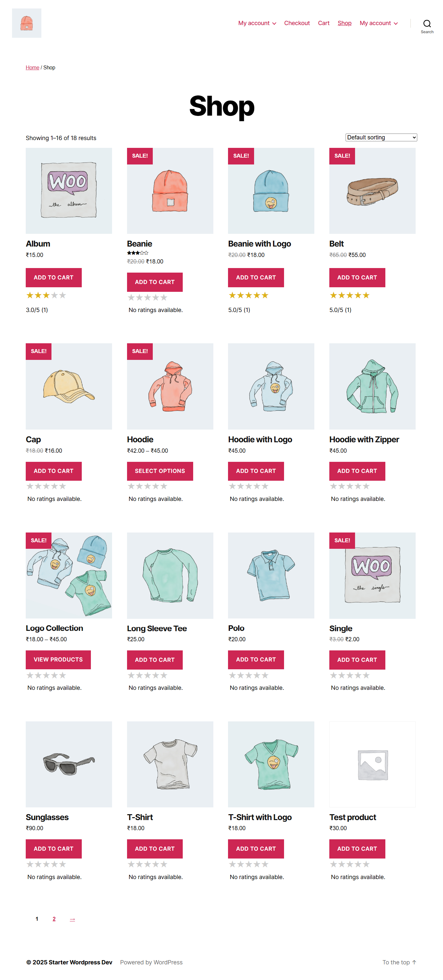This screenshot has width=443, height=980.
Task: Click the SALE! badge on Belt
Action: coord(342,156)
